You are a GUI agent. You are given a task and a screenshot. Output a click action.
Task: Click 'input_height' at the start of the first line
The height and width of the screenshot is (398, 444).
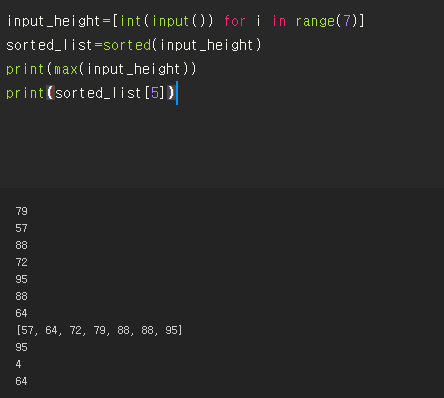click(53, 21)
